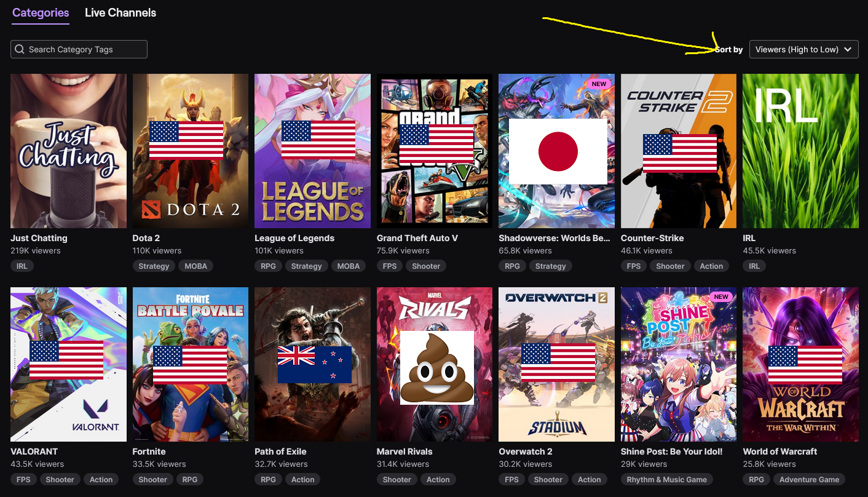The height and width of the screenshot is (497, 868).
Task: Open the World of Warcraft cover art
Action: point(800,364)
